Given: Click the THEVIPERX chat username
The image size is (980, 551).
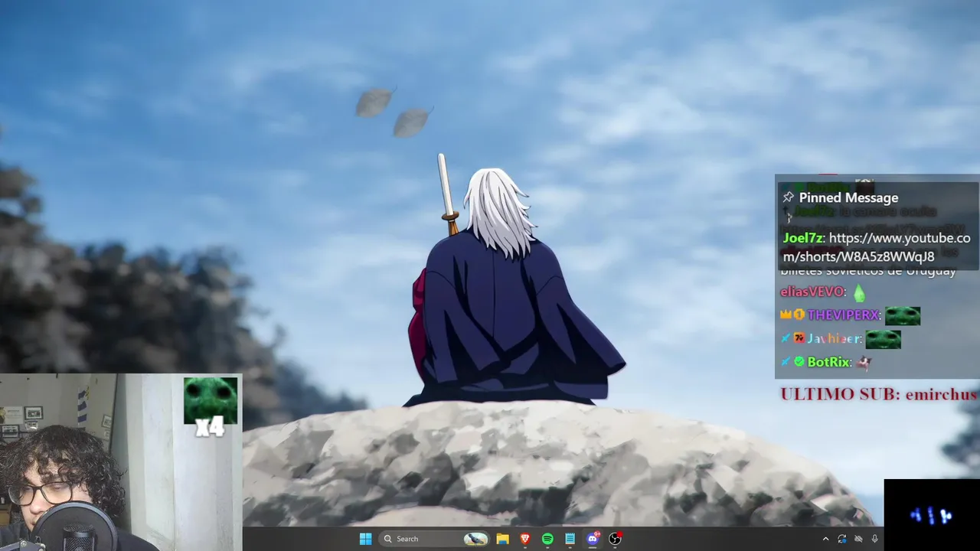Looking at the screenshot, I should tap(843, 315).
